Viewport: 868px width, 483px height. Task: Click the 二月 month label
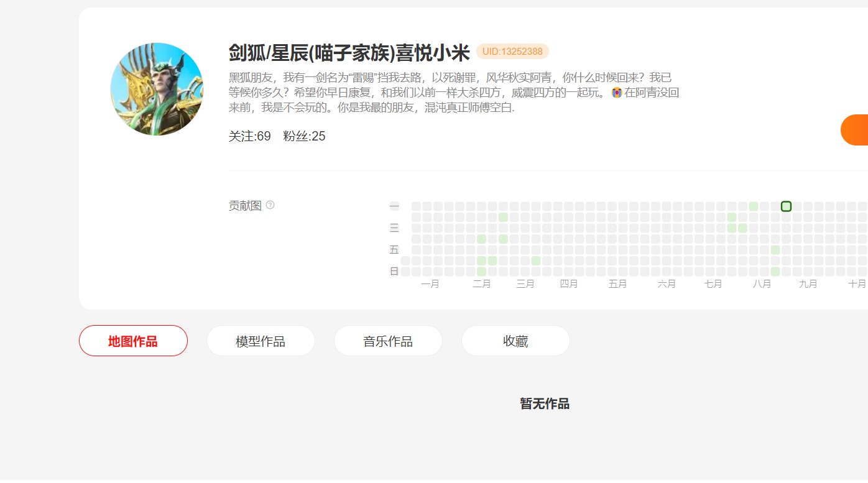pyautogui.click(x=481, y=284)
